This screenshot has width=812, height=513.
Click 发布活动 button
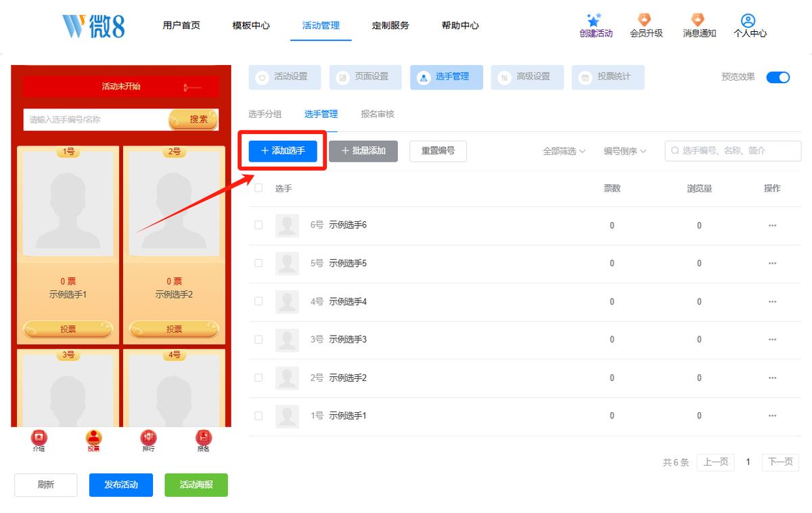(x=121, y=485)
